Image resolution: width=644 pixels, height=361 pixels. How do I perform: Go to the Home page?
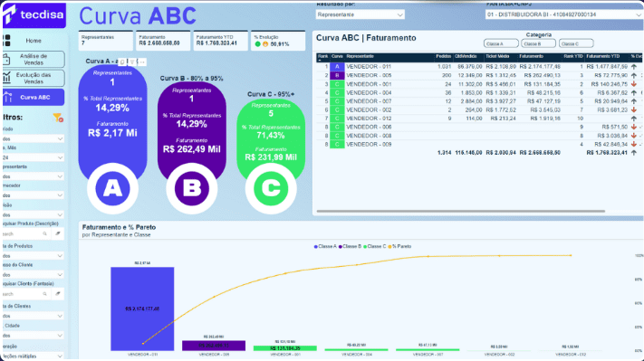34,41
